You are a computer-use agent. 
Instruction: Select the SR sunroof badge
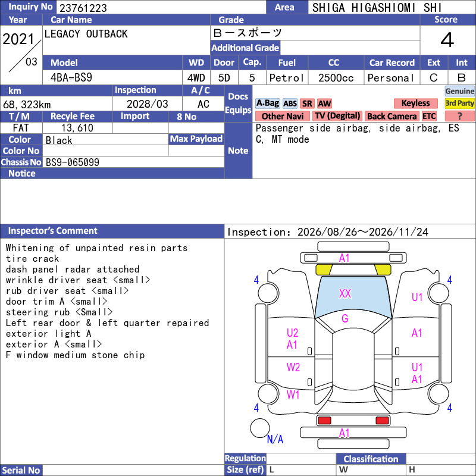click(307, 104)
